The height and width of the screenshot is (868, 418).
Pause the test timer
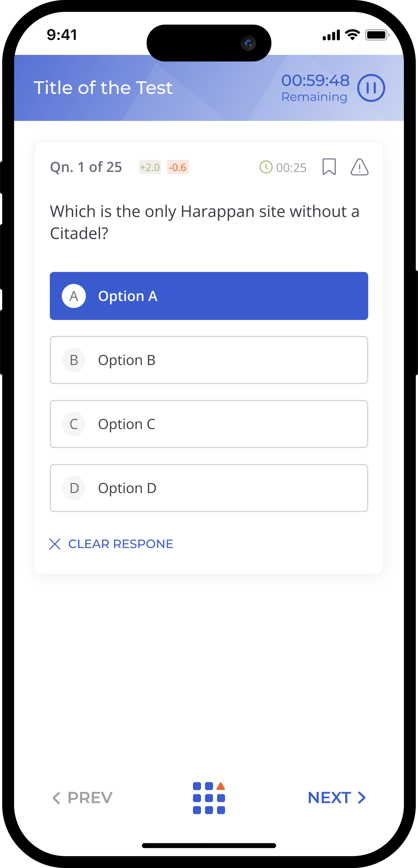coord(371,88)
